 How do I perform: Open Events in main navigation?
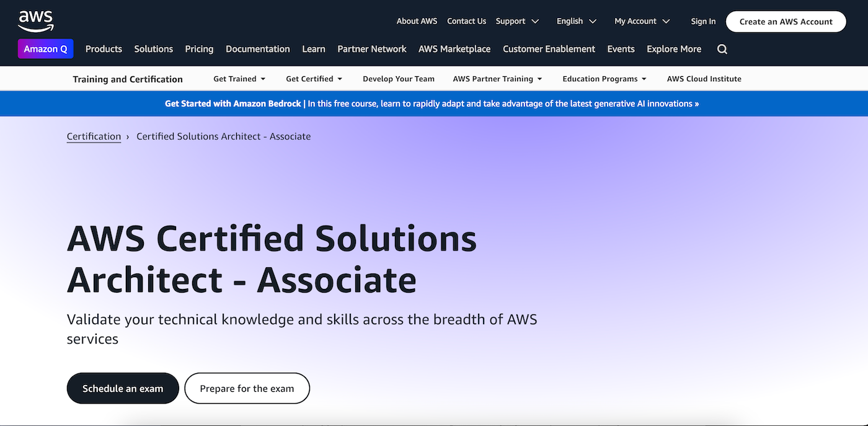point(621,49)
